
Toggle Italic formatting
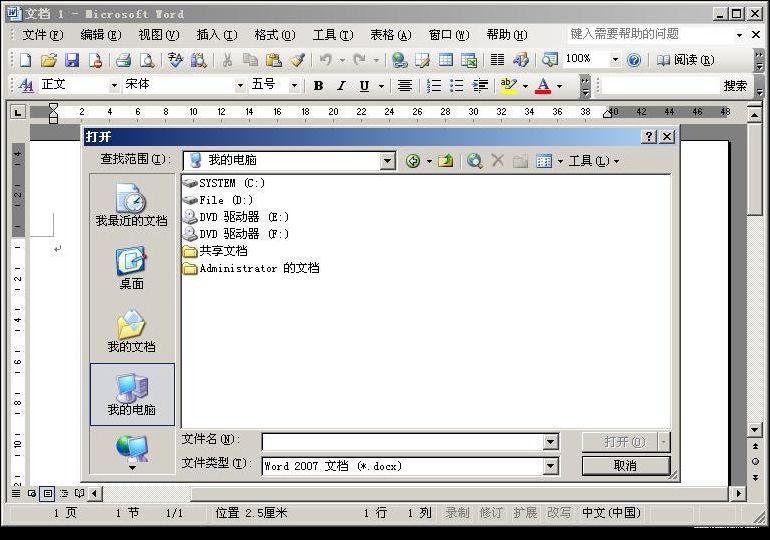(341, 86)
